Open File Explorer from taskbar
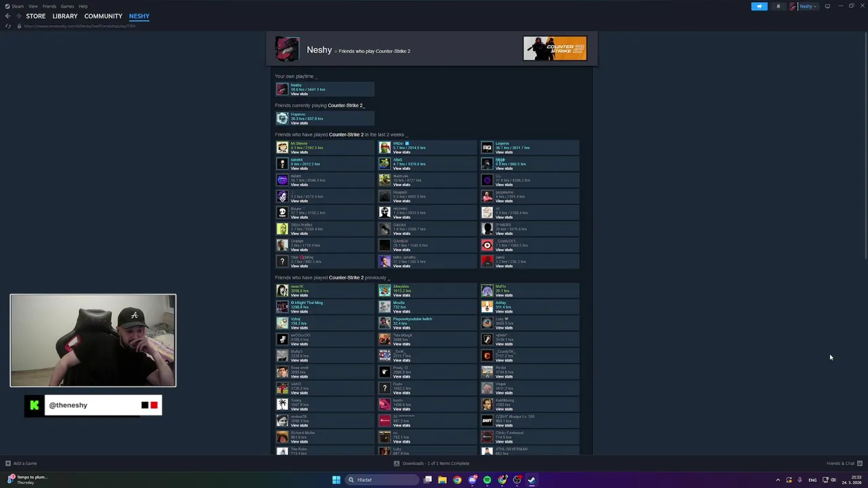Screen dimensions: 868x488 click(x=442, y=480)
